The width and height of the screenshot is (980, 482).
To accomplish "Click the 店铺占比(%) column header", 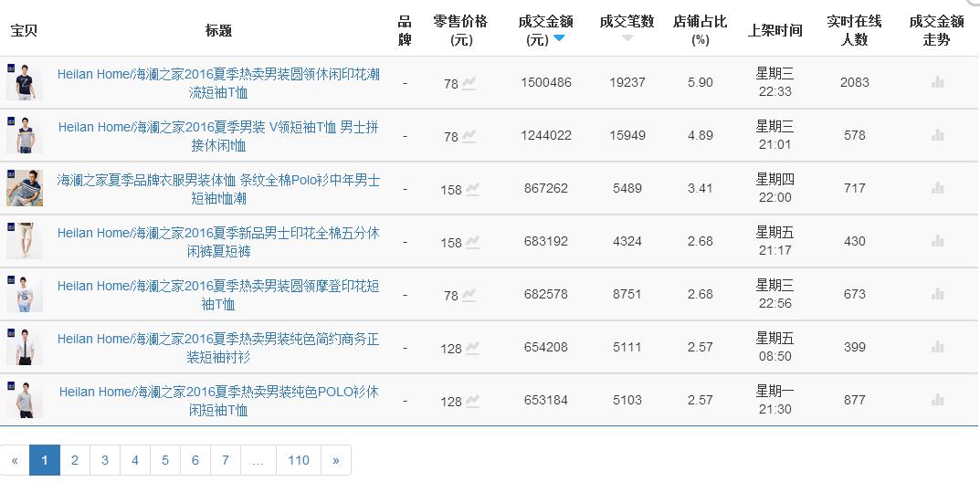I will click(700, 31).
